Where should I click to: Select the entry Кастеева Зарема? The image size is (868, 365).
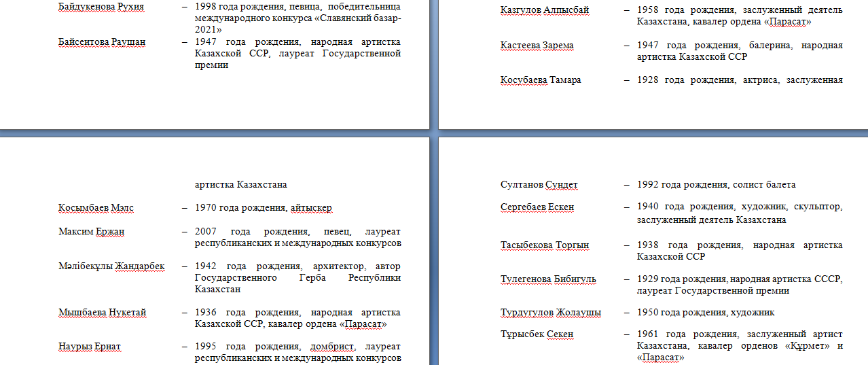(x=537, y=46)
